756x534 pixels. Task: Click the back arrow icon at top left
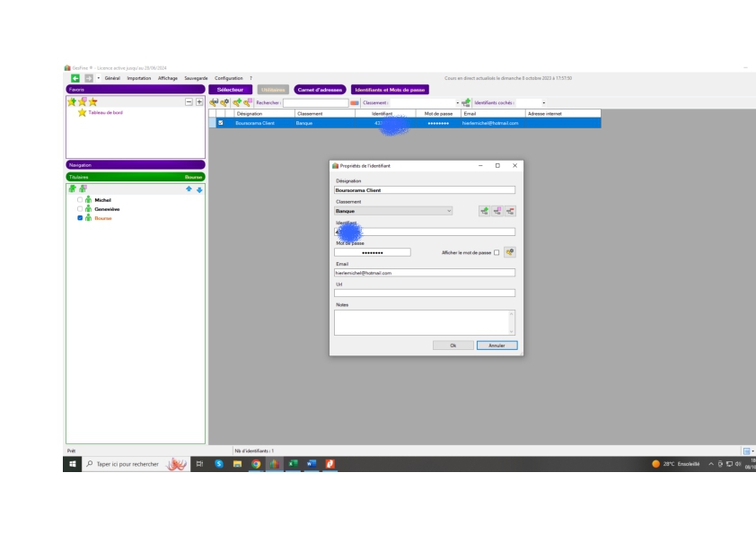[x=77, y=79]
